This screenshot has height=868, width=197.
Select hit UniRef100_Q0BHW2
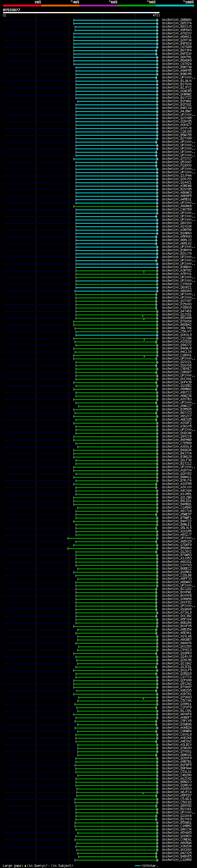[x=176, y=94]
